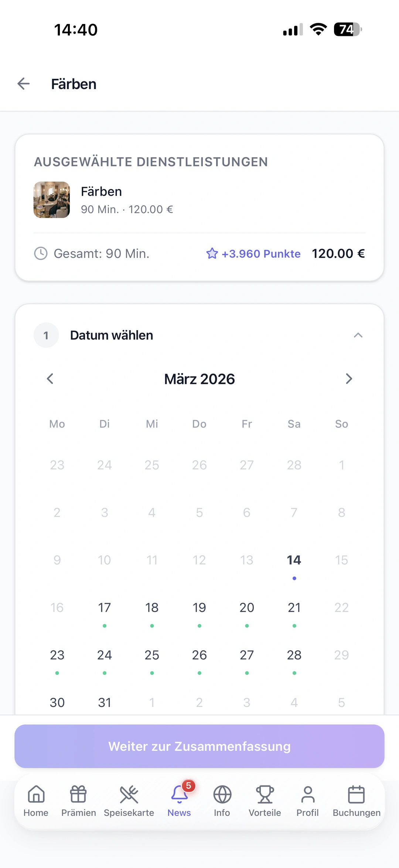Go to next month after März 2026
This screenshot has height=868, width=399.
pyautogui.click(x=349, y=379)
